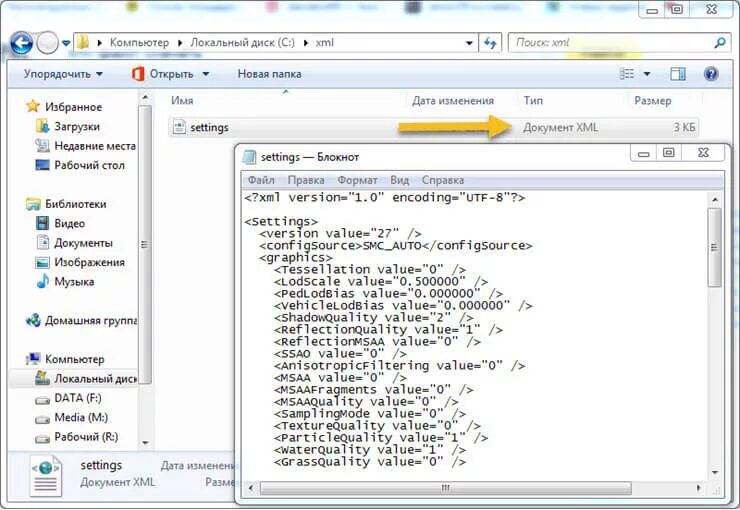Go back with the Explorer back arrow
The width and height of the screenshot is (740, 510).
(21, 43)
